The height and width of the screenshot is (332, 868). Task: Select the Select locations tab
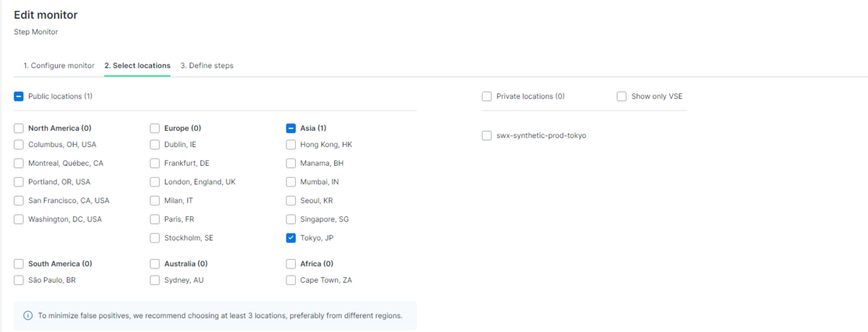tap(137, 65)
